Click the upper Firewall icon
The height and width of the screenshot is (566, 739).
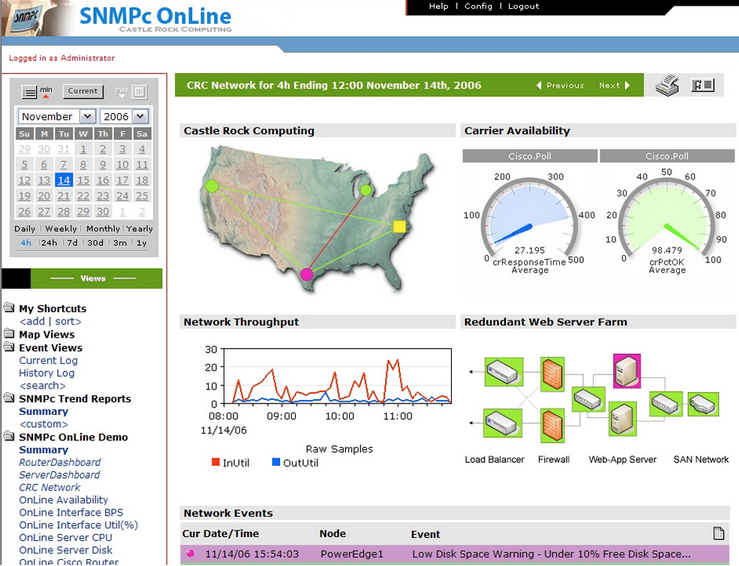tap(552, 374)
